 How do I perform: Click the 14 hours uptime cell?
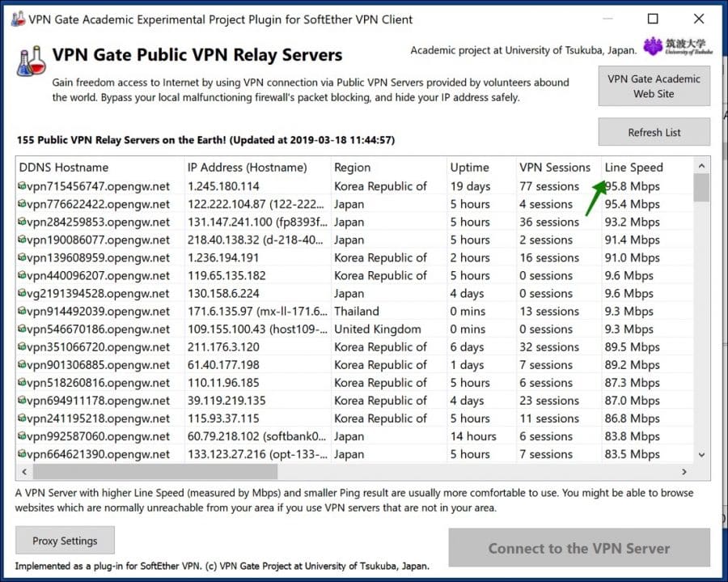[x=473, y=435]
